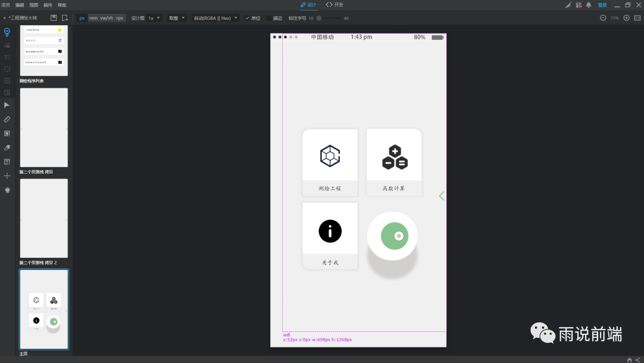Open the 设计图 1x scale dropdown
644x363 pixels.
tap(154, 18)
